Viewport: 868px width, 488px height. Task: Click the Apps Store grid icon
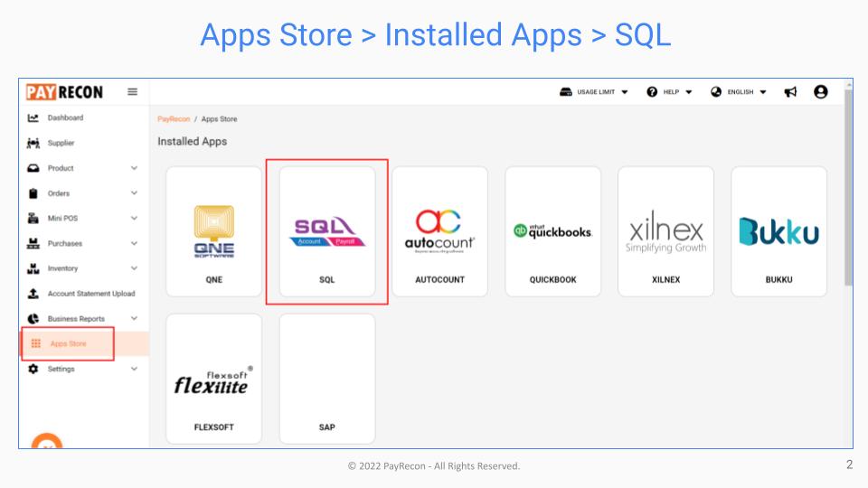pos(36,343)
